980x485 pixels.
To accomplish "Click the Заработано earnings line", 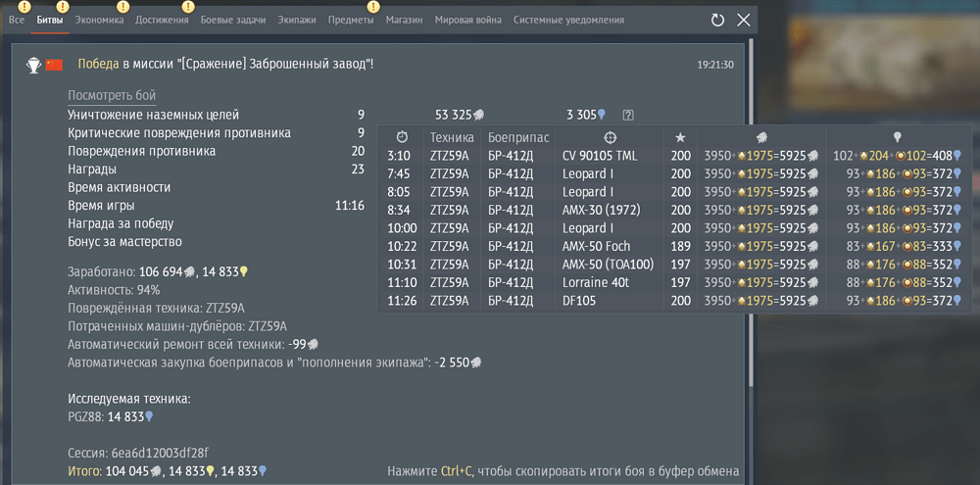I will point(158,271).
